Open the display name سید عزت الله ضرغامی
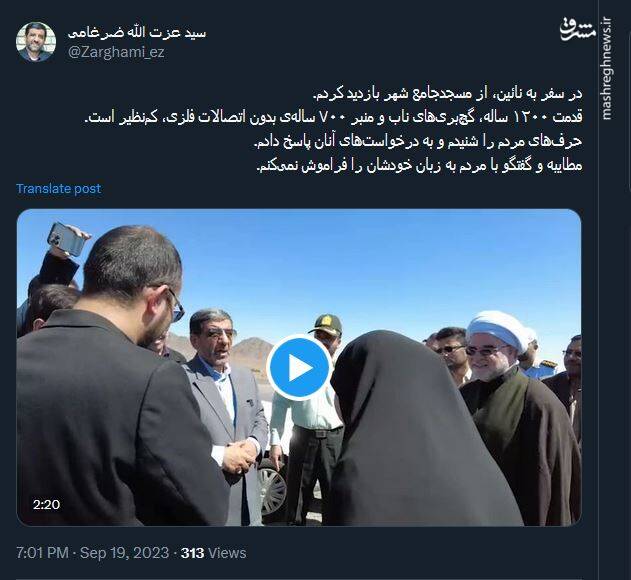 (x=137, y=33)
